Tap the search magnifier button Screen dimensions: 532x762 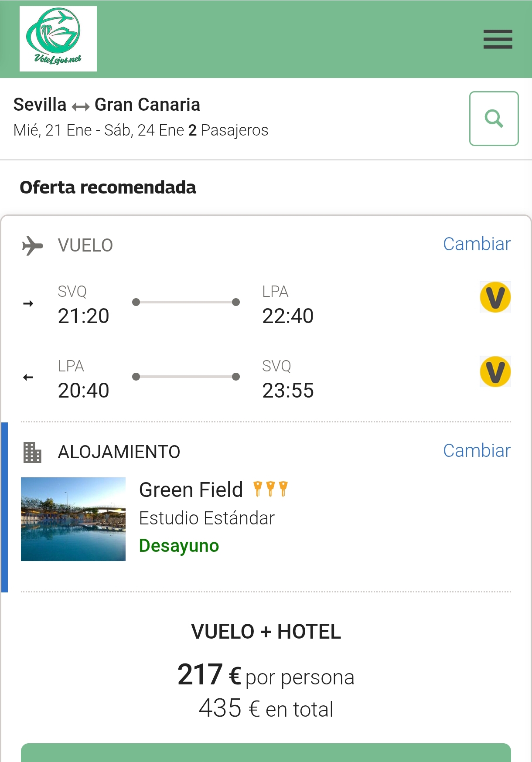494,118
